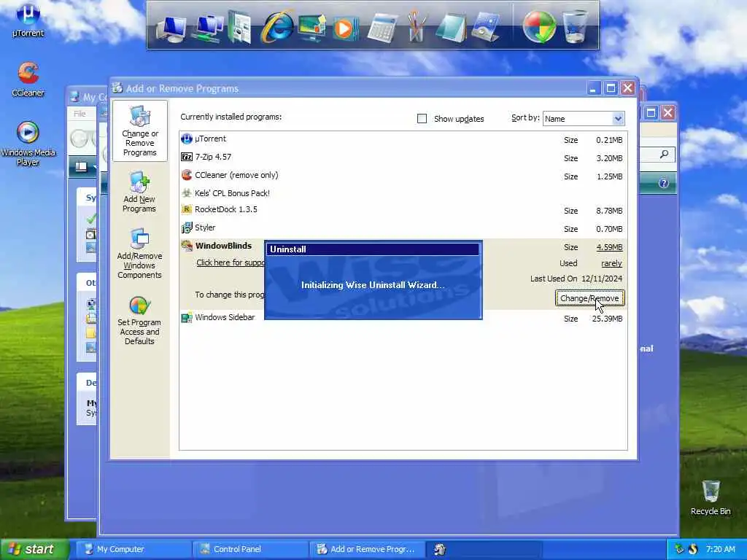Select Change or Remove Programs sidebar icon
The image size is (747, 560).
coord(139,131)
